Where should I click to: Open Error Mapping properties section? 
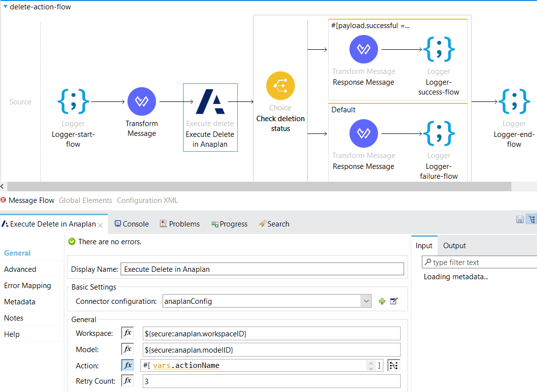tap(28, 286)
